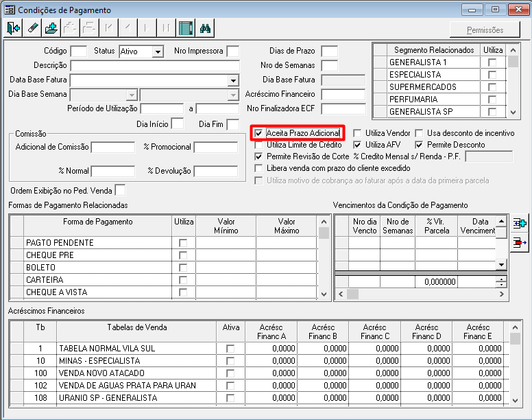Click the Vencimentos total spinner control
This screenshot has height=420, width=532.
pyautogui.click(x=501, y=282)
